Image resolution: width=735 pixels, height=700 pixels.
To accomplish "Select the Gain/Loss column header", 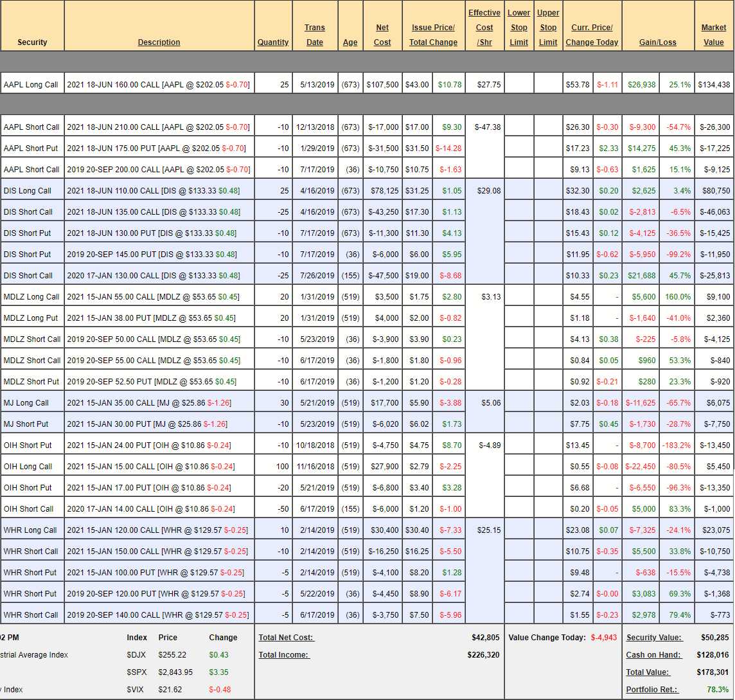I will (x=657, y=42).
